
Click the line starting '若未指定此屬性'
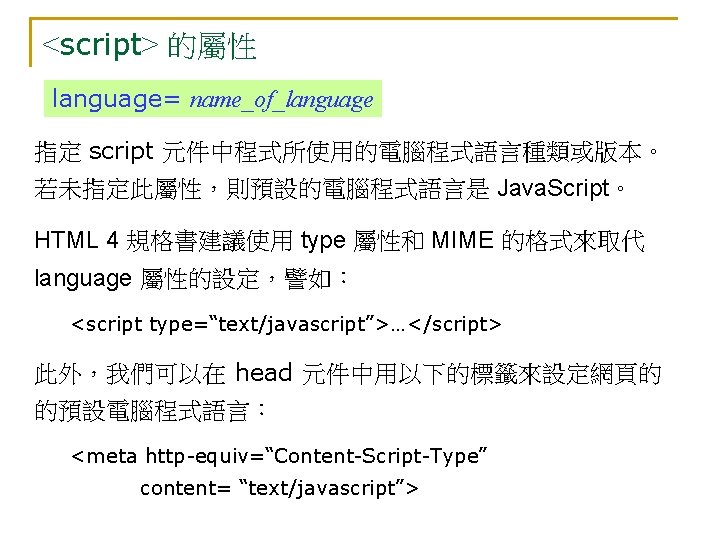(330, 189)
